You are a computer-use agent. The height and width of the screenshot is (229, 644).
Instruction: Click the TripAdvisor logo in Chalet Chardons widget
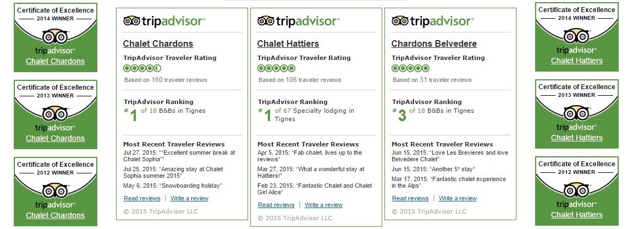(164, 21)
